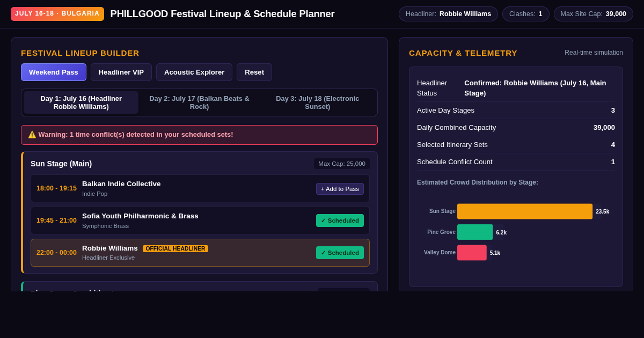This screenshot has height=338, width=644.
Task: Click the green Pine Grove crowd bar
Action: click(475, 232)
